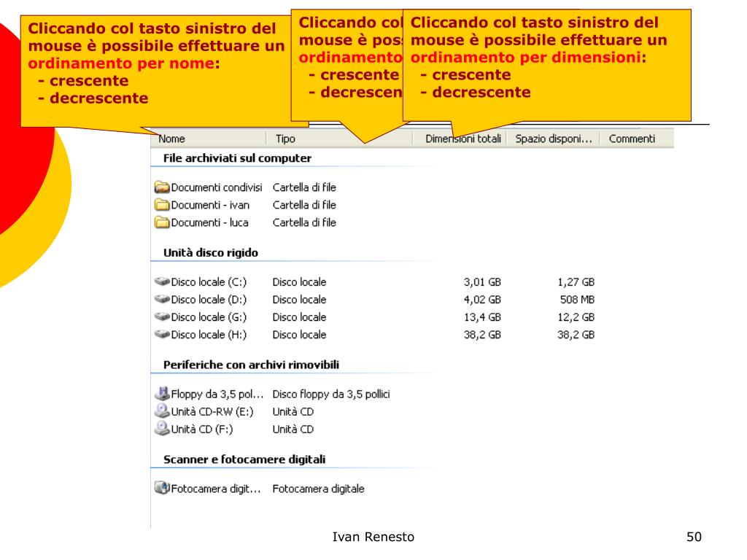The image size is (747, 560).
Task: Click the 'Disco locale (D:)' name
Action: point(209,300)
